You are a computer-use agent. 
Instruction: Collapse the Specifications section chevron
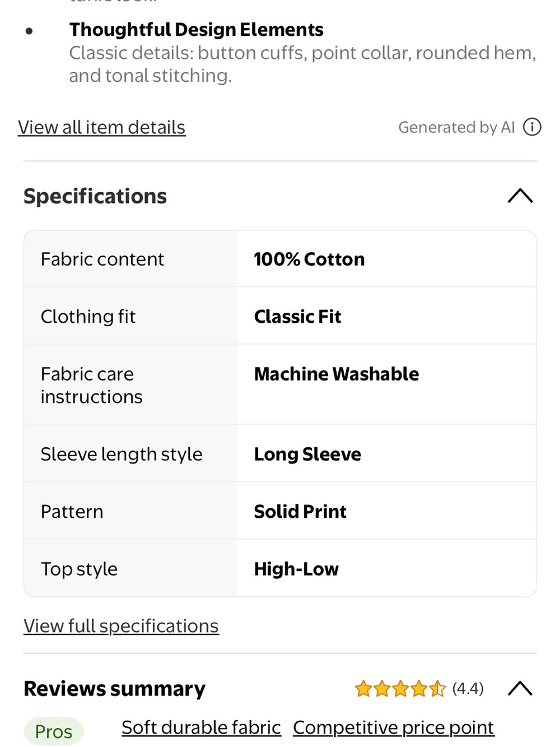520,196
